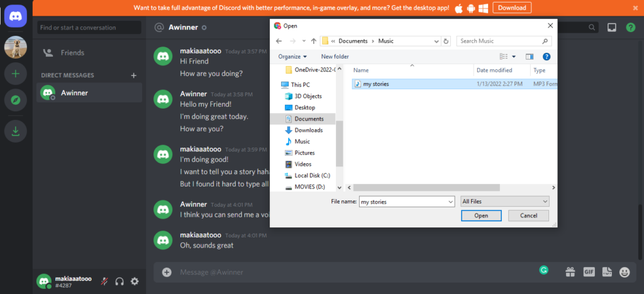
Task: Open file dialog help icon
Action: (x=547, y=57)
